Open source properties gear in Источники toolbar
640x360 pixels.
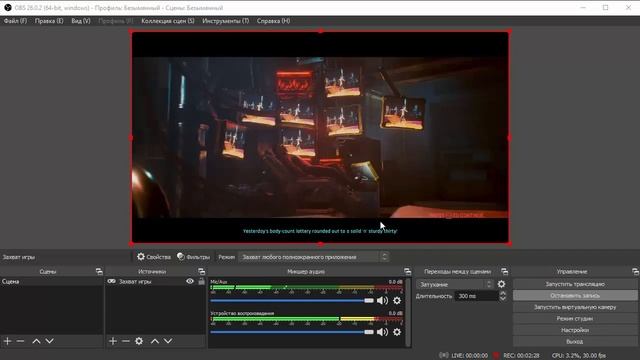pyautogui.click(x=139, y=341)
